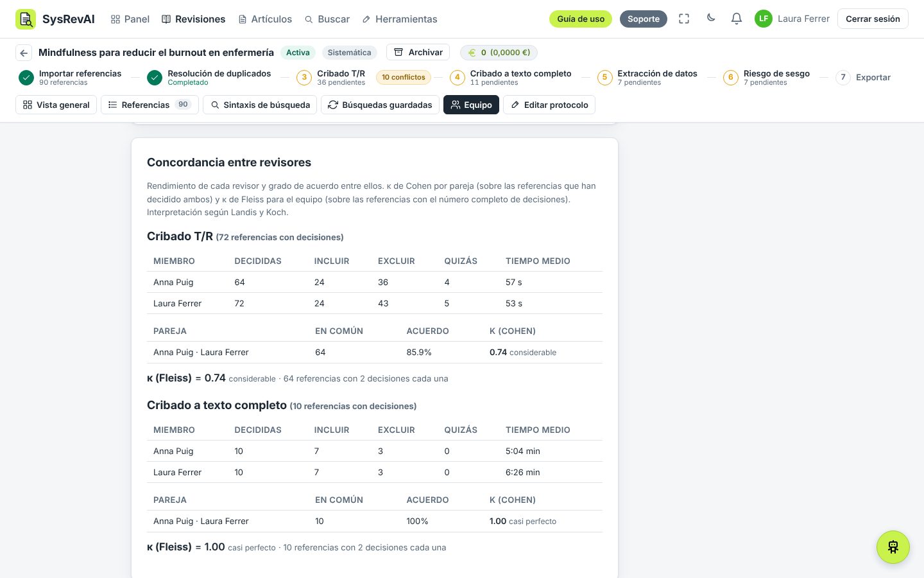
Task: Open the Artículos menu item
Action: (265, 19)
